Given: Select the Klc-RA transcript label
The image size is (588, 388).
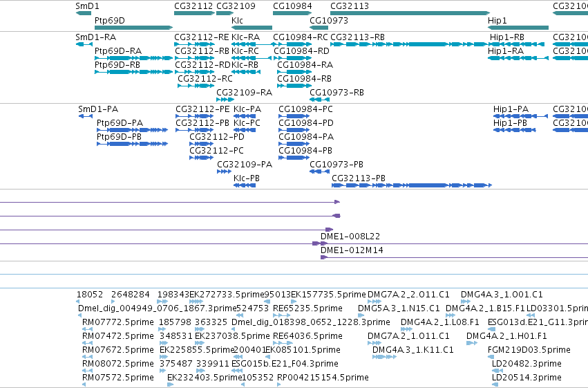Looking at the screenshot, I should (245, 37).
